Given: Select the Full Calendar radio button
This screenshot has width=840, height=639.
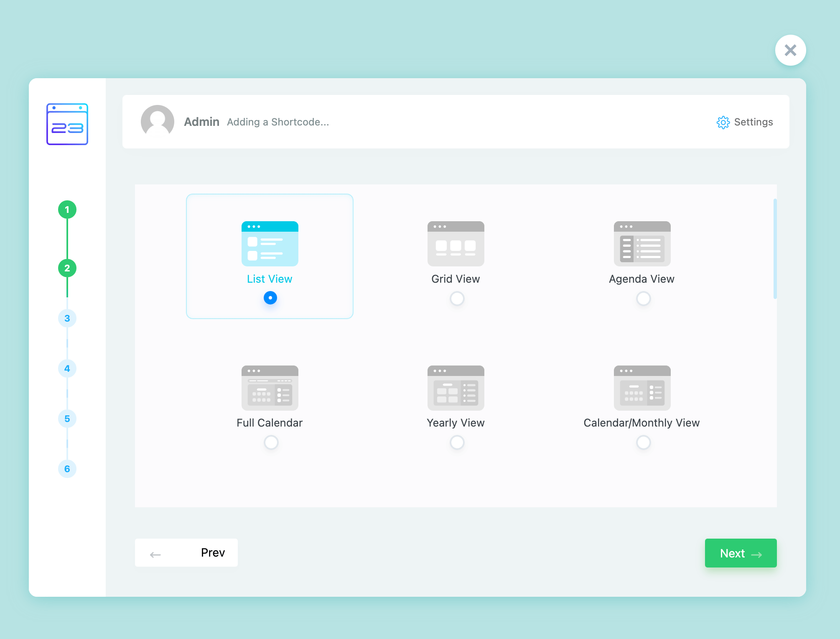Looking at the screenshot, I should click(271, 442).
